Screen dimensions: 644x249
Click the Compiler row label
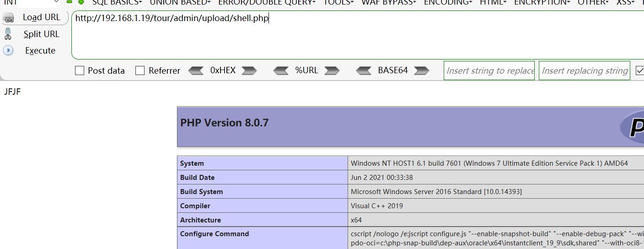tap(195, 206)
